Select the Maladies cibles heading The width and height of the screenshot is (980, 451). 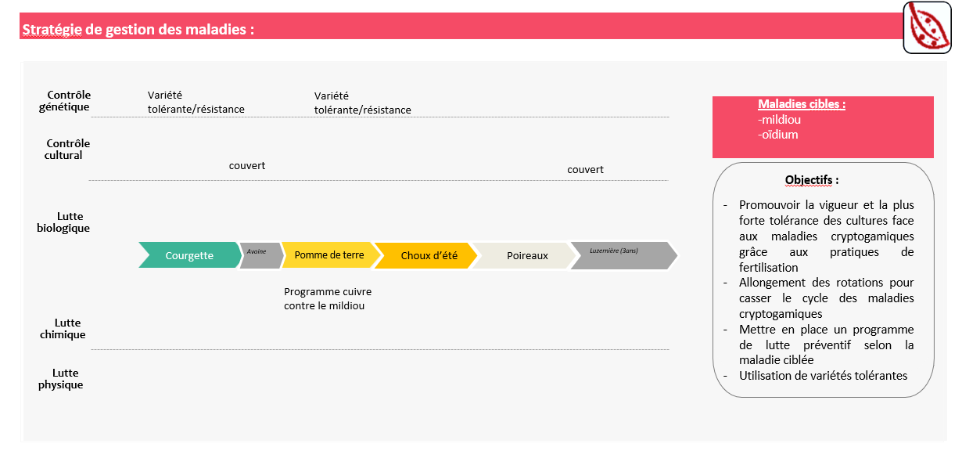tap(802, 104)
